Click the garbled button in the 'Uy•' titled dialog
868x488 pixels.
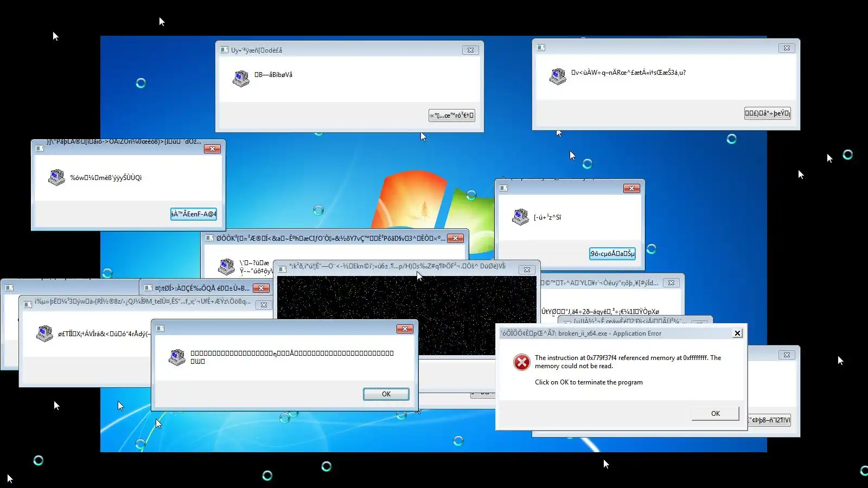pyautogui.click(x=452, y=115)
